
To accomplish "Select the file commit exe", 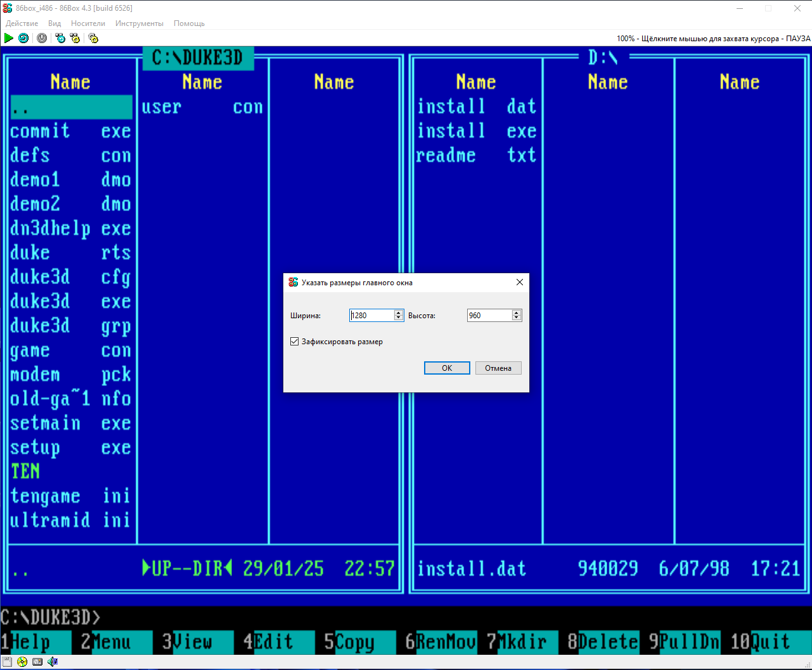I will [71, 131].
